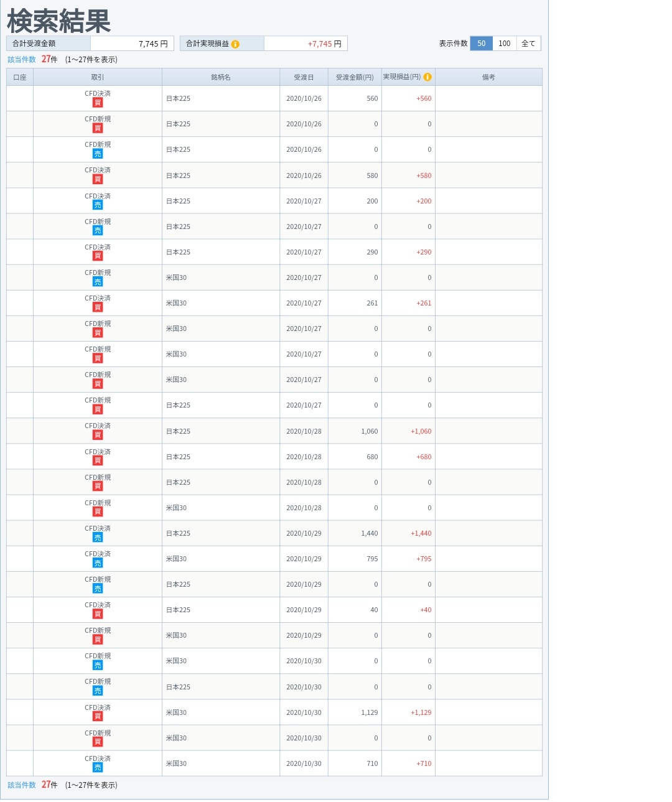Set display count to 100
672x802 pixels.
tap(505, 44)
